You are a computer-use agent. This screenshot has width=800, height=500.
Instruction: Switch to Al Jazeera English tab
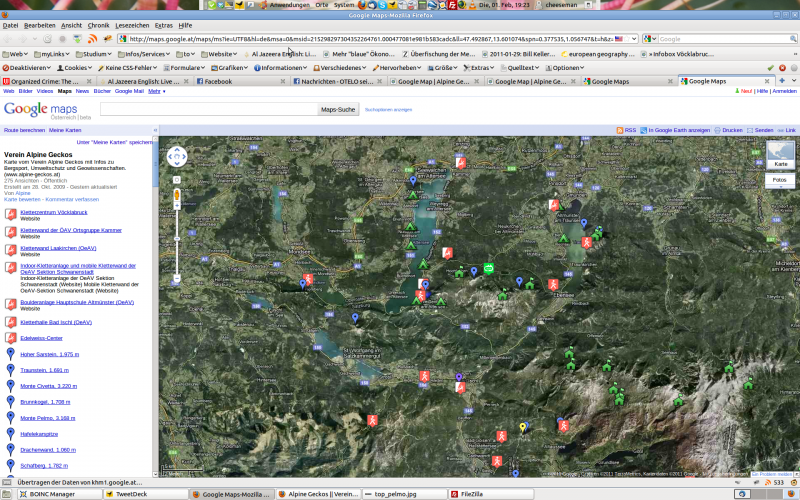tap(144, 81)
